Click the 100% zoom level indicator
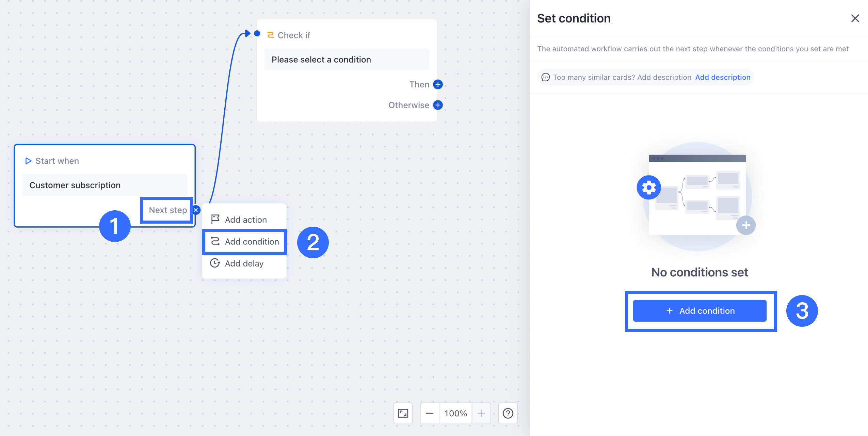 [x=455, y=413]
